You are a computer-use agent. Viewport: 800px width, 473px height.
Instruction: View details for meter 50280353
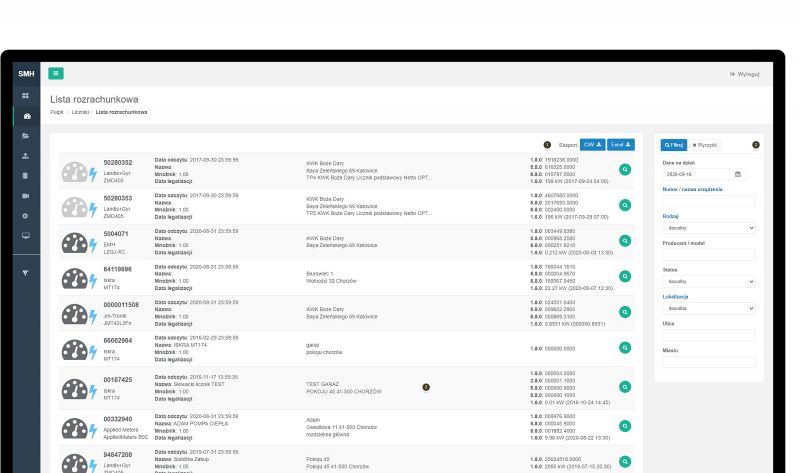(x=625, y=205)
